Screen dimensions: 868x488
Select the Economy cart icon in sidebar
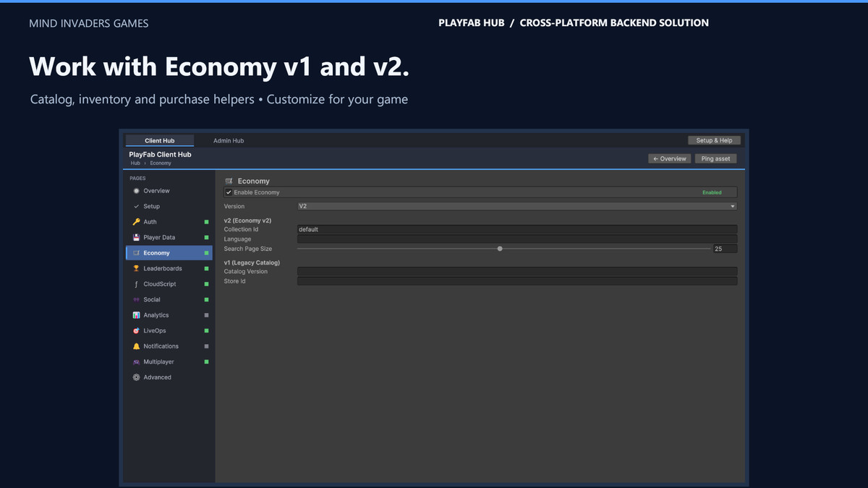coord(136,253)
